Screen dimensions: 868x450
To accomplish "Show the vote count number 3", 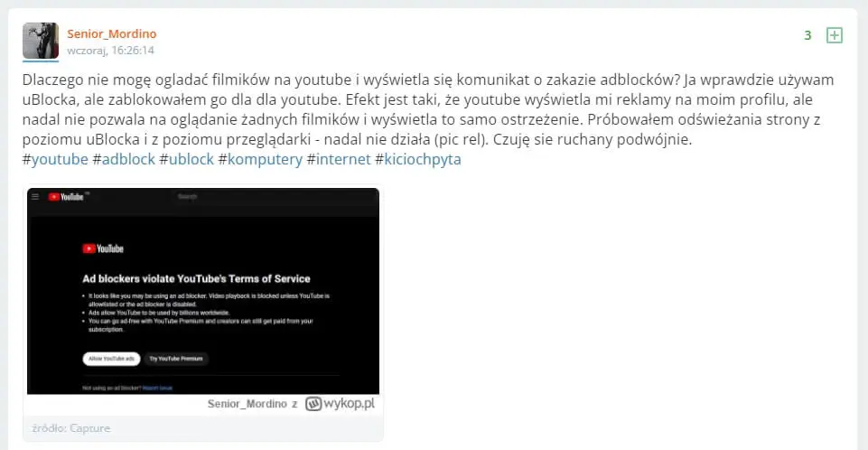I will [807, 35].
